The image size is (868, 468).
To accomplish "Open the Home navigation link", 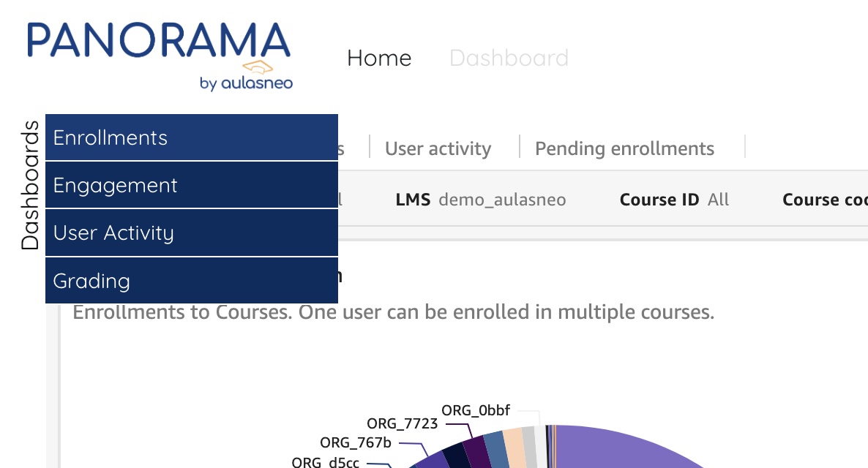I will tap(379, 58).
